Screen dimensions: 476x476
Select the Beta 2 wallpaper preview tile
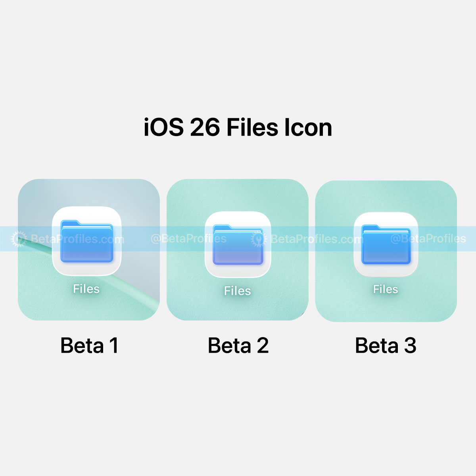pos(237,250)
